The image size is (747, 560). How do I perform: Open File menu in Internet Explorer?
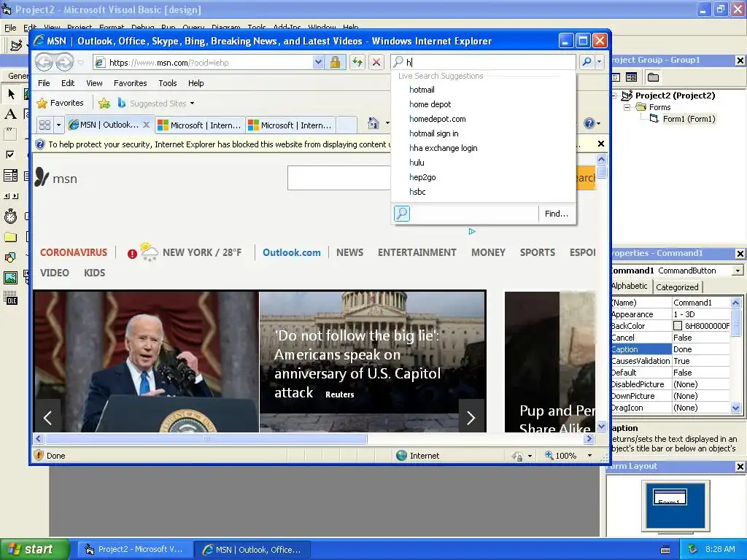coord(44,83)
